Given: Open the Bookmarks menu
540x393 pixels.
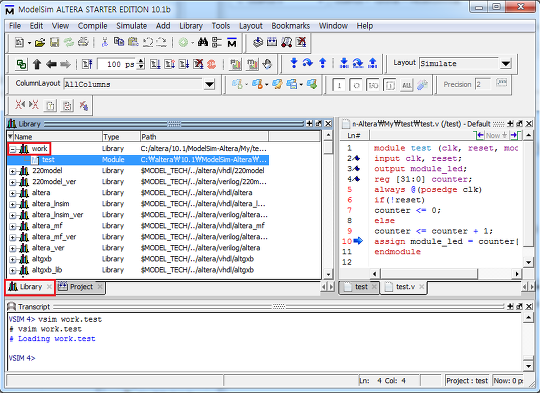Looking at the screenshot, I should point(290,26).
